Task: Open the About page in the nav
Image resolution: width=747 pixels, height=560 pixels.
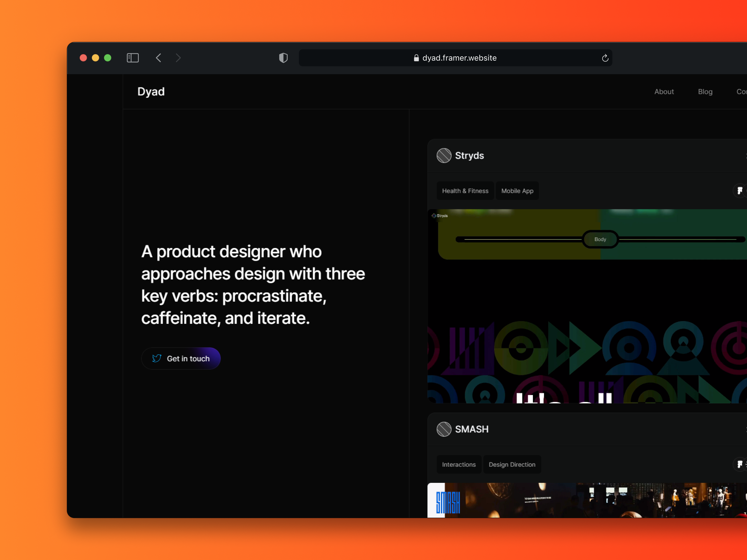Action: coord(664,92)
